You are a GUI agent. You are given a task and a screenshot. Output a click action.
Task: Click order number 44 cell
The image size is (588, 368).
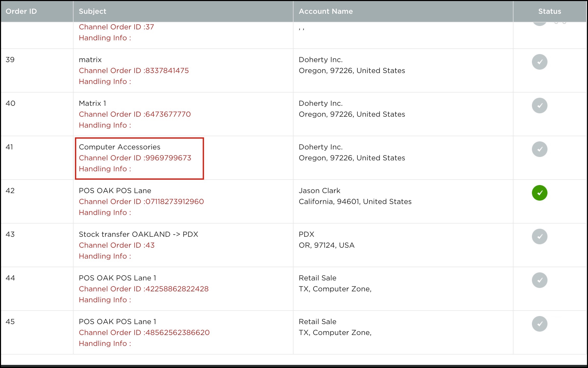[10, 278]
